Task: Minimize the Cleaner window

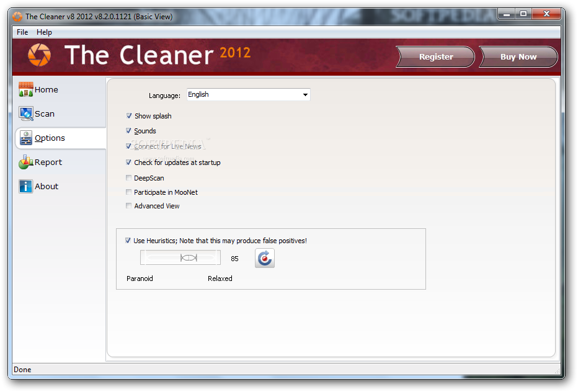Action: coord(507,14)
